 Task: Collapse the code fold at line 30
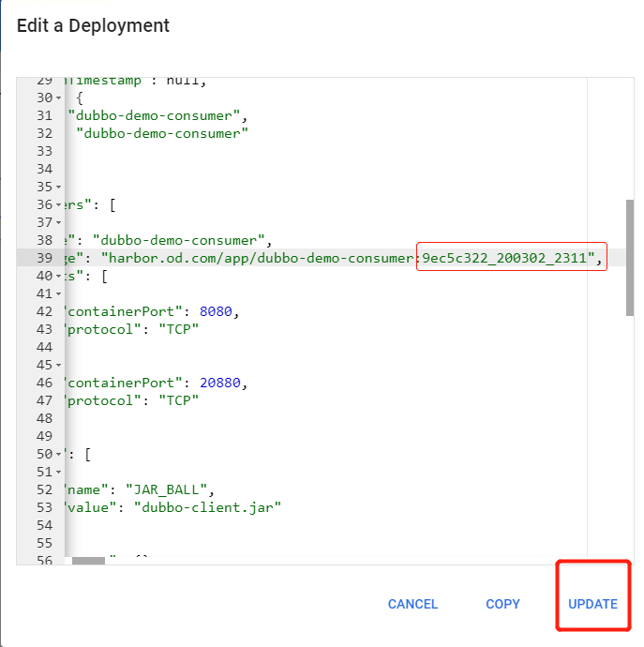(59, 98)
